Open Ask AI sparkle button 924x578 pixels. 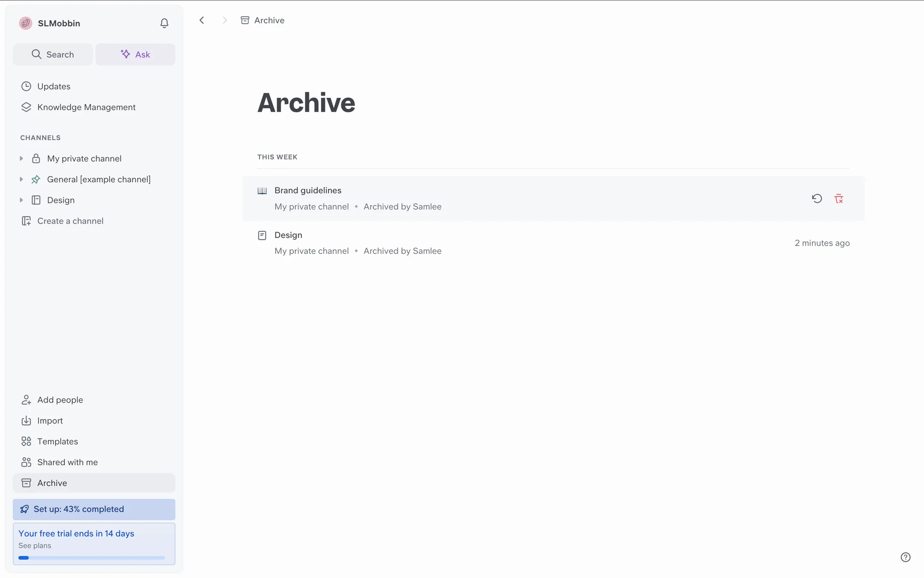tap(135, 54)
